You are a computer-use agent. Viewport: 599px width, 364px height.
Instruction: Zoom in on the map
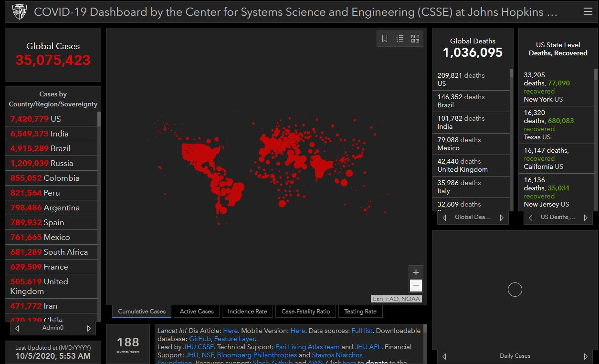[x=416, y=272]
